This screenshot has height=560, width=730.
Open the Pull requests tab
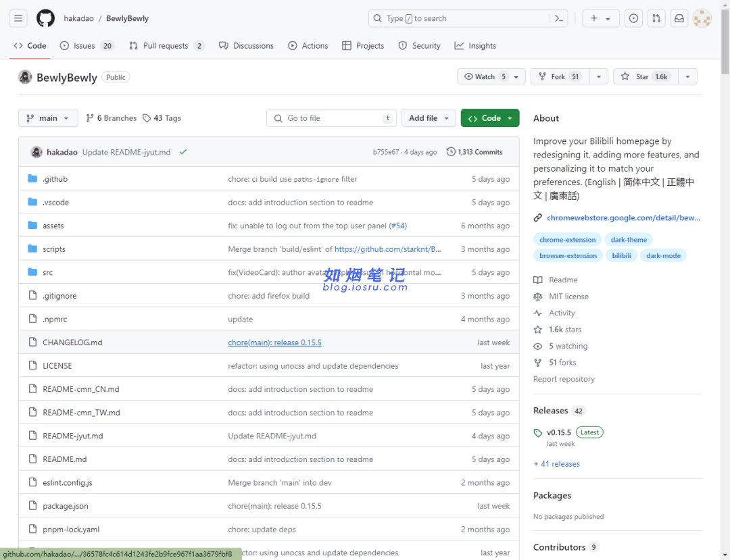pos(167,45)
